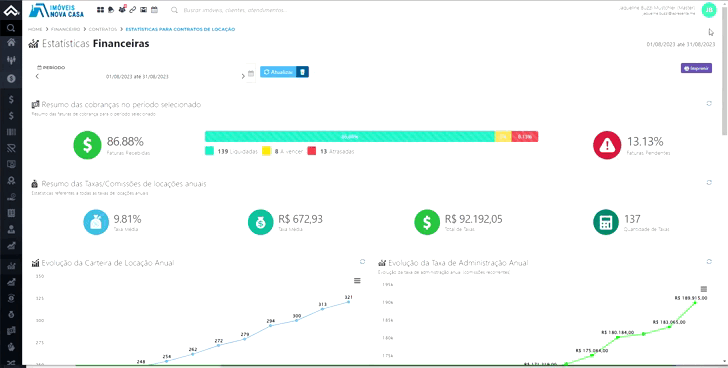Click the 321 data point on Carteira chart

(x=349, y=302)
